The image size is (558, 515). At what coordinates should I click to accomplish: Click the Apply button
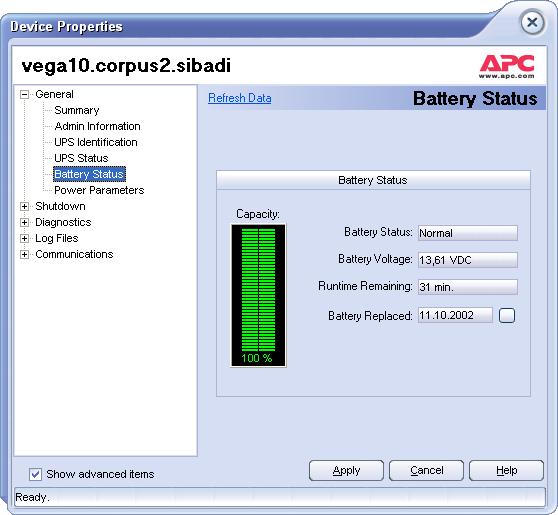coord(346,471)
